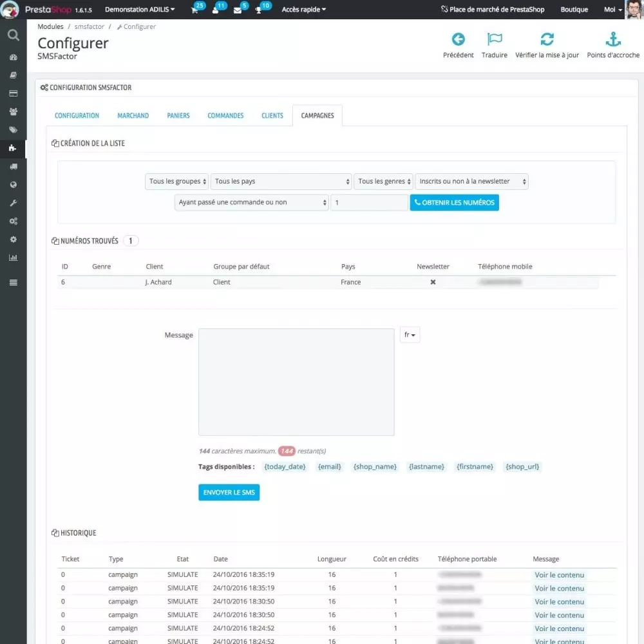Insert the {shop_name} tag

pyautogui.click(x=375, y=466)
